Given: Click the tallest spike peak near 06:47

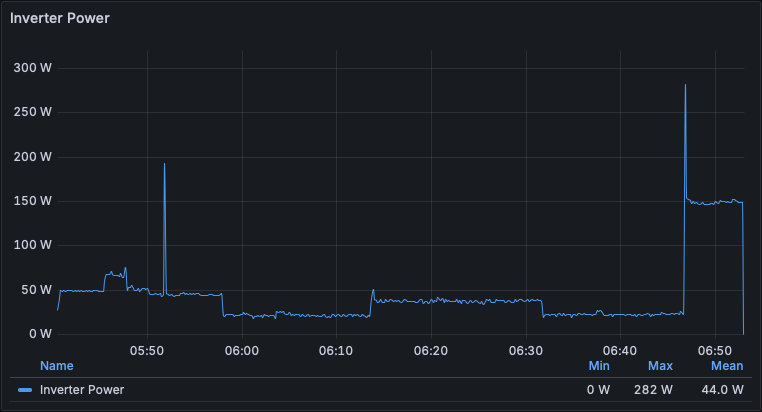Looking at the screenshot, I should [x=685, y=86].
